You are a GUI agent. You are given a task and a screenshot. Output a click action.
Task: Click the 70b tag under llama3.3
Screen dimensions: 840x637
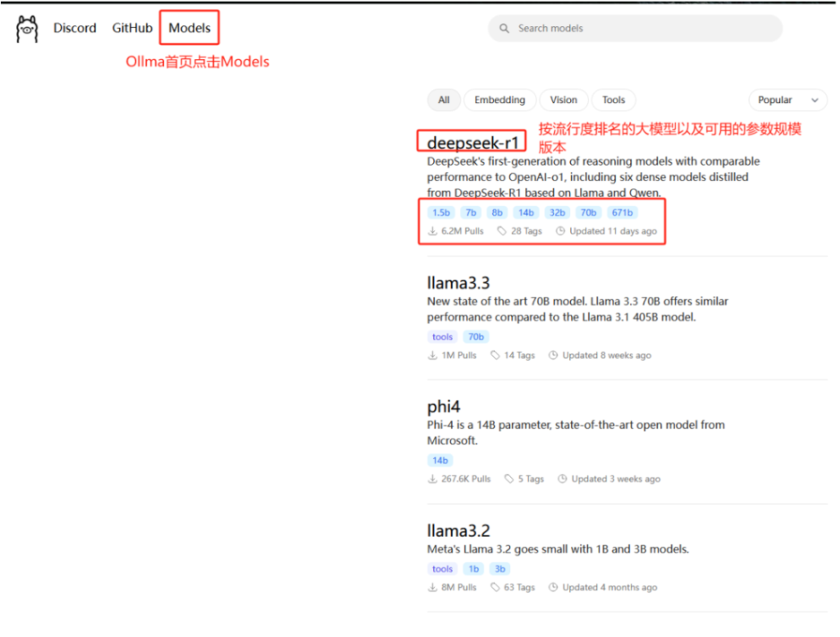[x=477, y=337]
